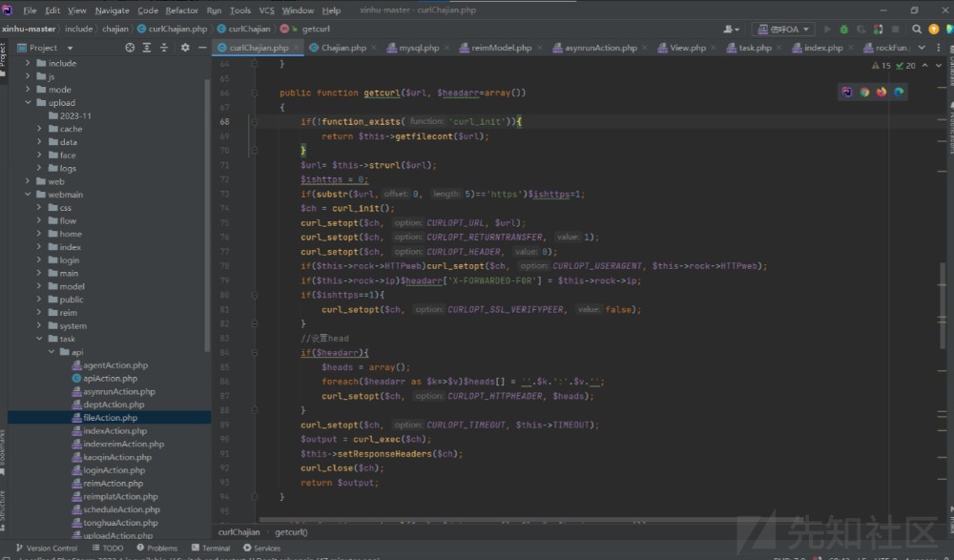Close the Chajian.php tab

[x=375, y=48]
